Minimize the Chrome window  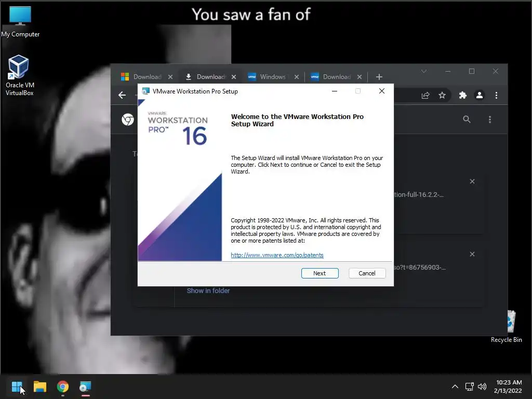(448, 71)
